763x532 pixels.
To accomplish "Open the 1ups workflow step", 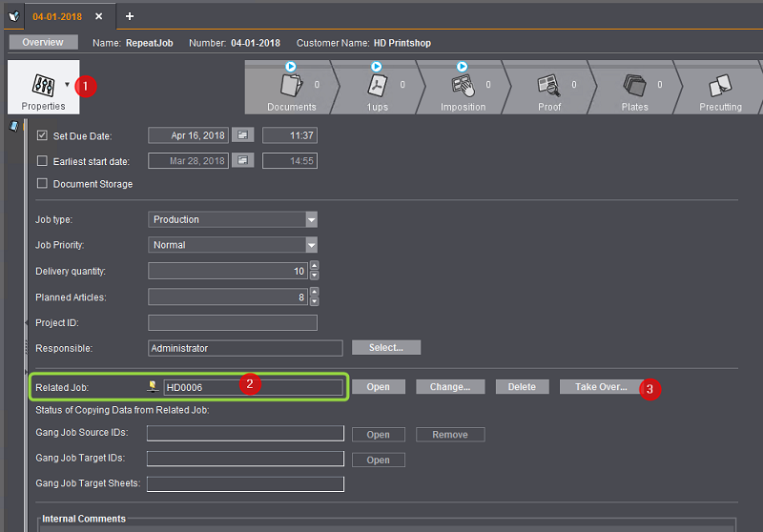I will click(x=377, y=89).
